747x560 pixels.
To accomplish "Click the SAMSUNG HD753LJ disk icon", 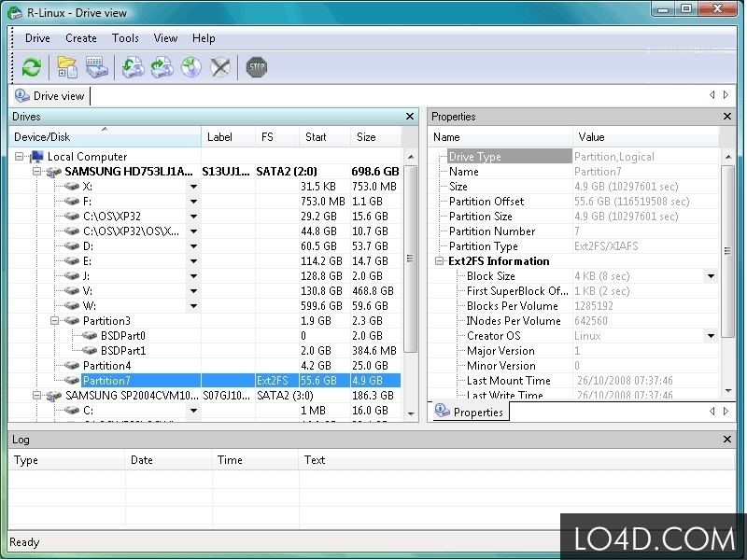I will (x=54, y=172).
